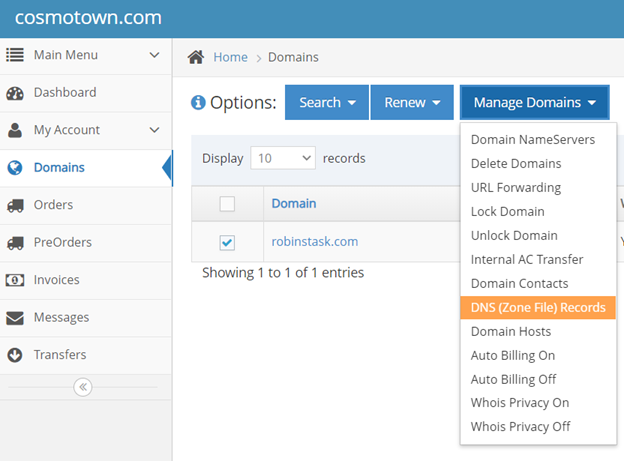Click the Domains globe icon
The image size is (624, 461).
pyautogui.click(x=15, y=168)
